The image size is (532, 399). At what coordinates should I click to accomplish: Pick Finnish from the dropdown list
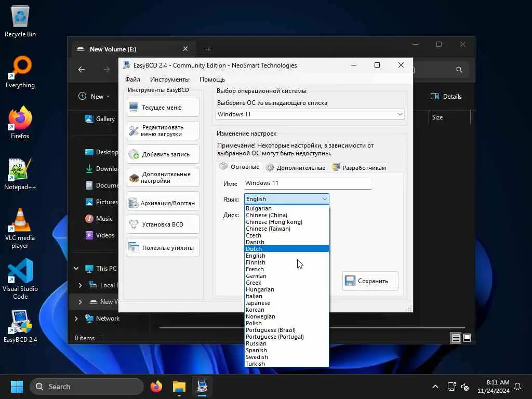click(x=287, y=262)
